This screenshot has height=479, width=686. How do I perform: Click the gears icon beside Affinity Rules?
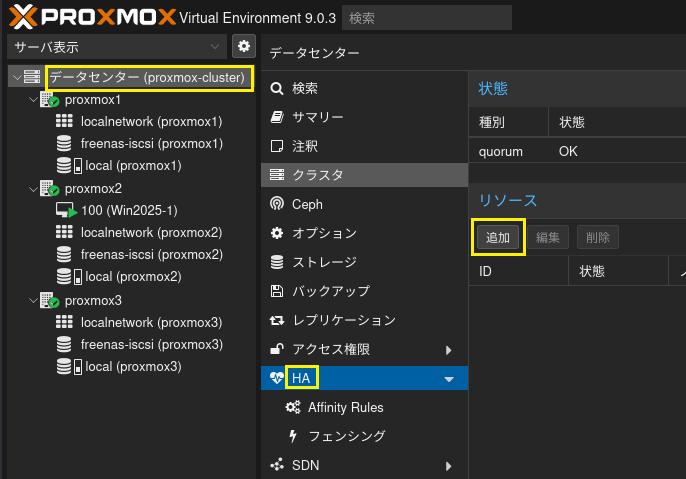(x=293, y=407)
